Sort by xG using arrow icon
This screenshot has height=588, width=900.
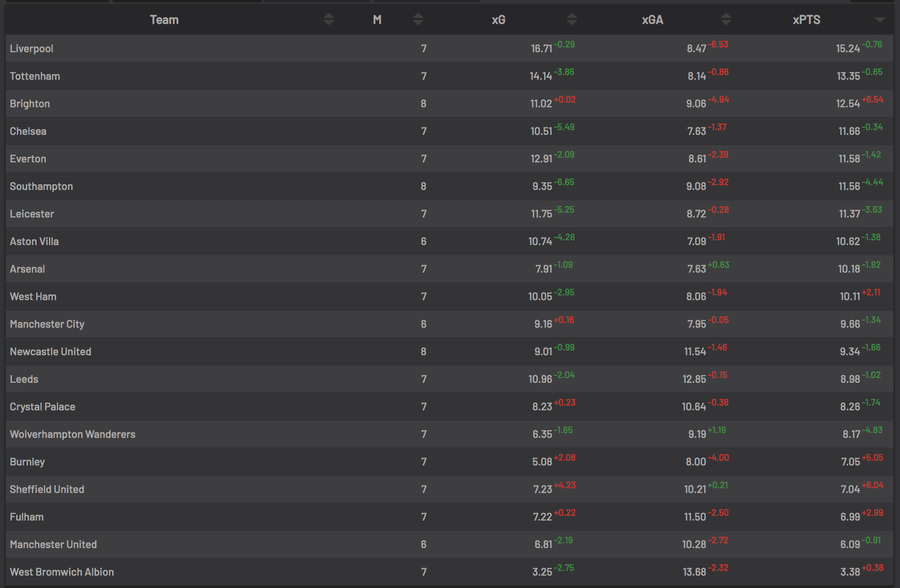572,19
